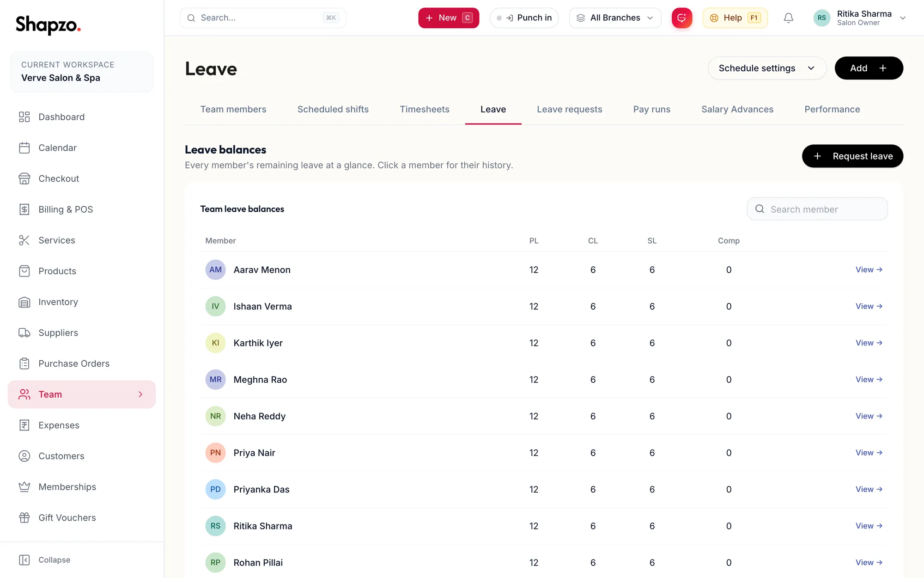The width and height of the screenshot is (924, 578).
Task: Open the Services scissors icon
Action: (x=24, y=240)
